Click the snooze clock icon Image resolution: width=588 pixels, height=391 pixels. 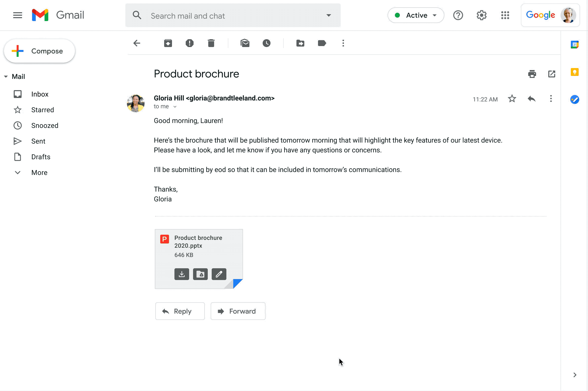coord(267,43)
